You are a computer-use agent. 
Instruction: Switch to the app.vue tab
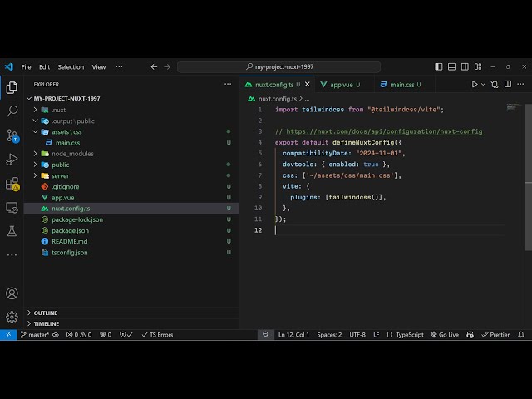(341, 84)
